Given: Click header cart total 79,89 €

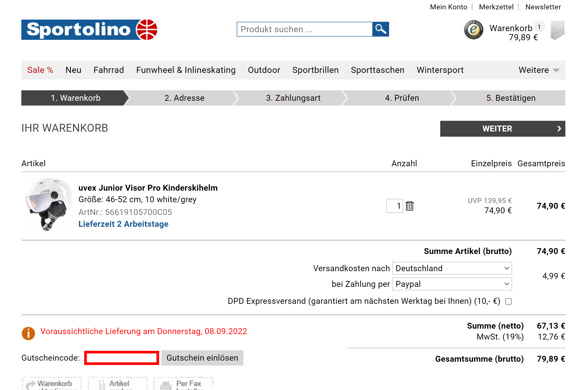Looking at the screenshot, I should point(523,37).
